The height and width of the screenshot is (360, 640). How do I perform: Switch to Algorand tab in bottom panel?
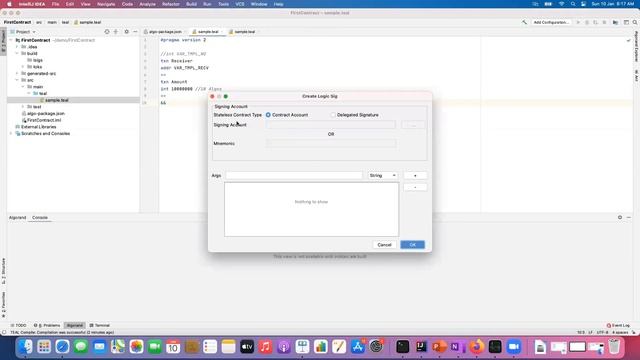coord(18,218)
